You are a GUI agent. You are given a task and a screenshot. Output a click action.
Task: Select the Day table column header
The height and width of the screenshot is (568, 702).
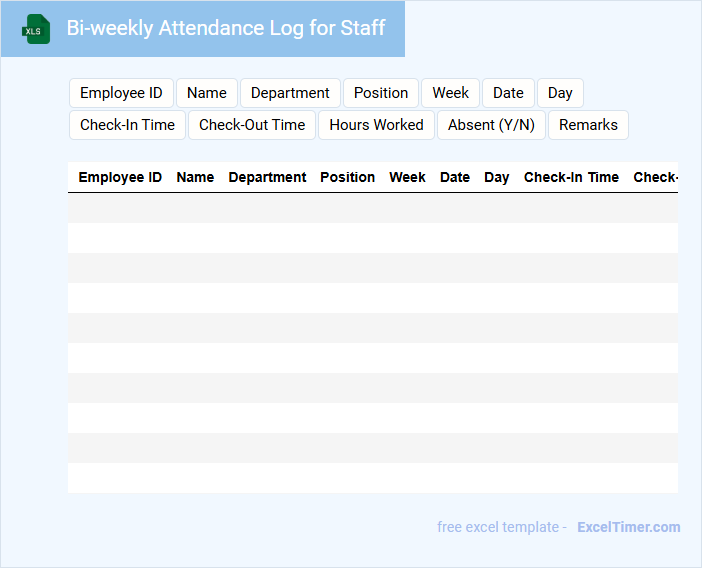[x=497, y=177]
